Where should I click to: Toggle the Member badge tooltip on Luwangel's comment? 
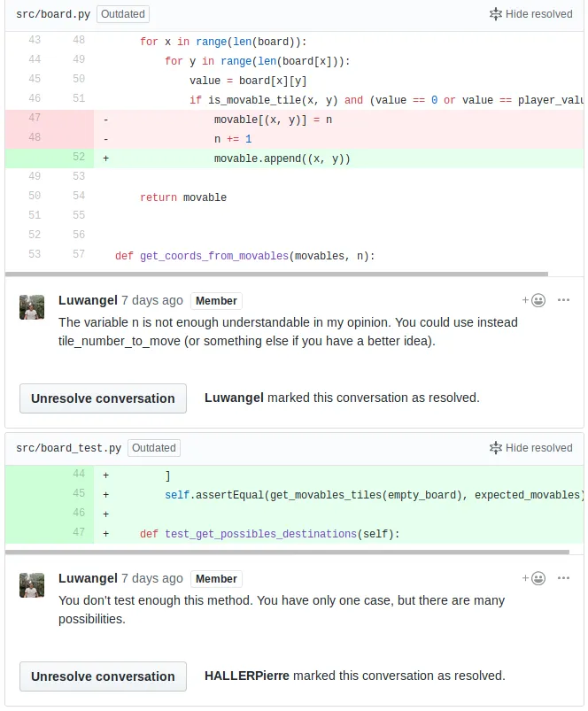click(217, 300)
